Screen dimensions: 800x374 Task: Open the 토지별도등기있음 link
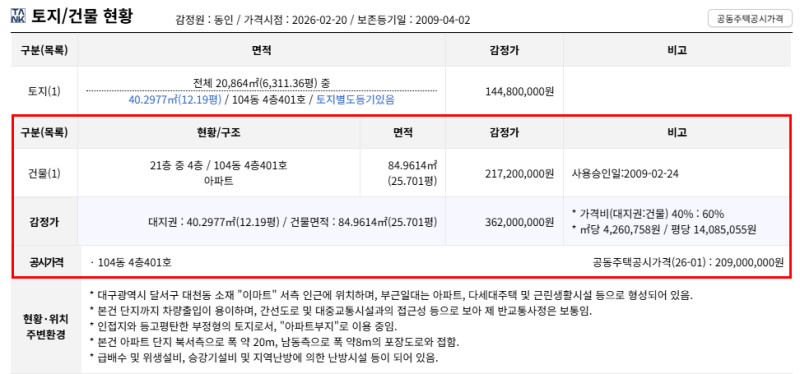pyautogui.click(x=355, y=99)
